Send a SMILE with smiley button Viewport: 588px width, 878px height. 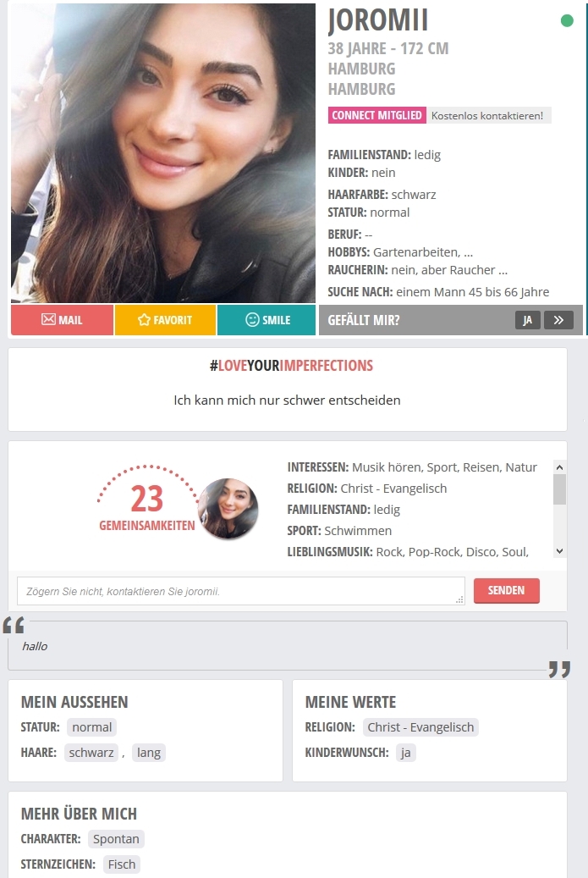[267, 320]
